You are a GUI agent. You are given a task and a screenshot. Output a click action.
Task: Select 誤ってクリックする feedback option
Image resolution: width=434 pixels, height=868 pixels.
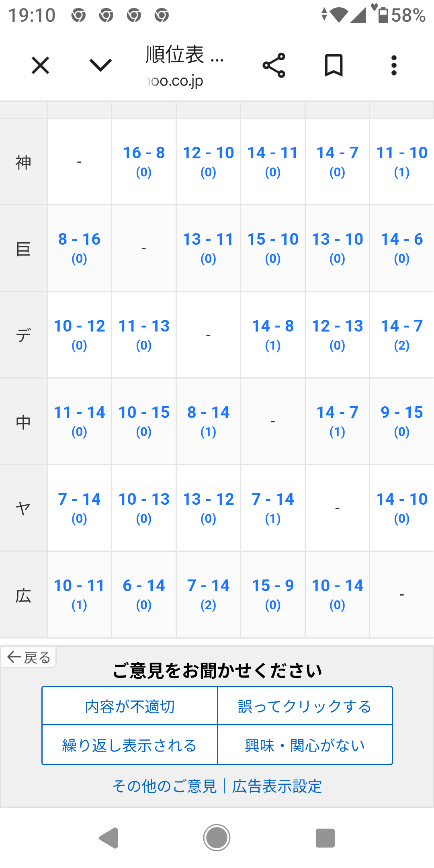[x=305, y=706]
